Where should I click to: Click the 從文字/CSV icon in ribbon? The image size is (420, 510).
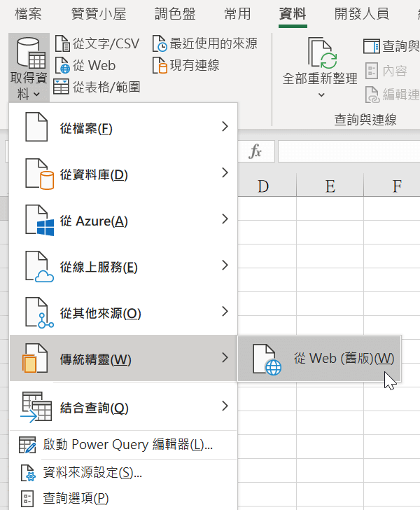(62, 44)
